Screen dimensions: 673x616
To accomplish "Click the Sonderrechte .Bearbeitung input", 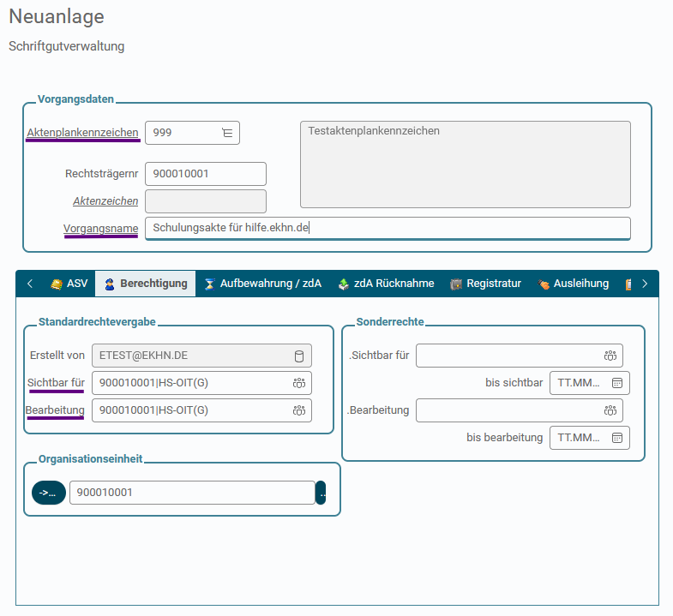I will click(520, 410).
